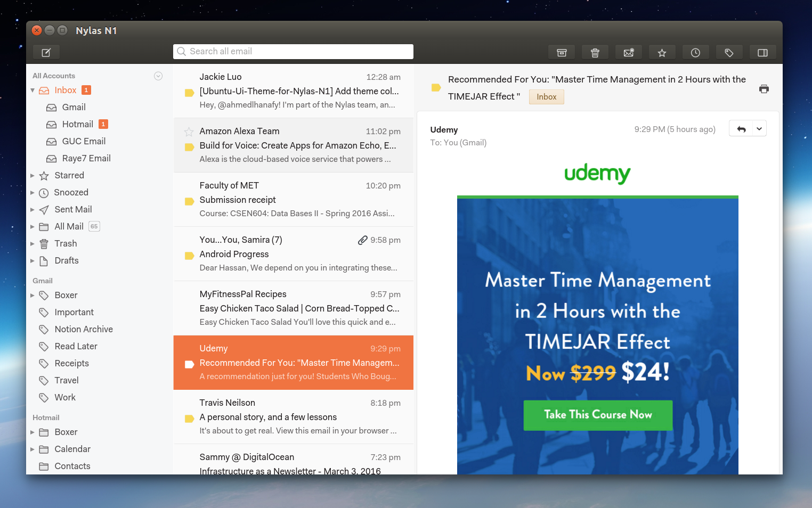
Task: Open the Jackie Luo email
Action: (294, 91)
